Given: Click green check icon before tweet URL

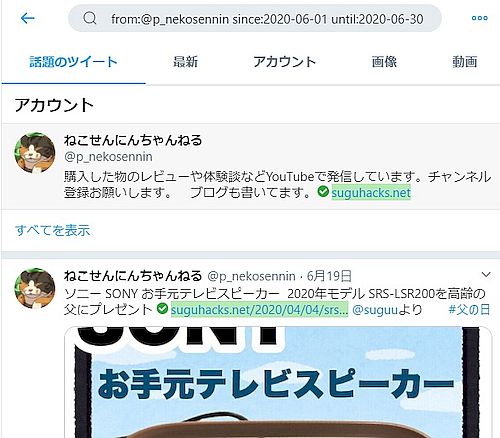Looking at the screenshot, I should pos(162,309).
